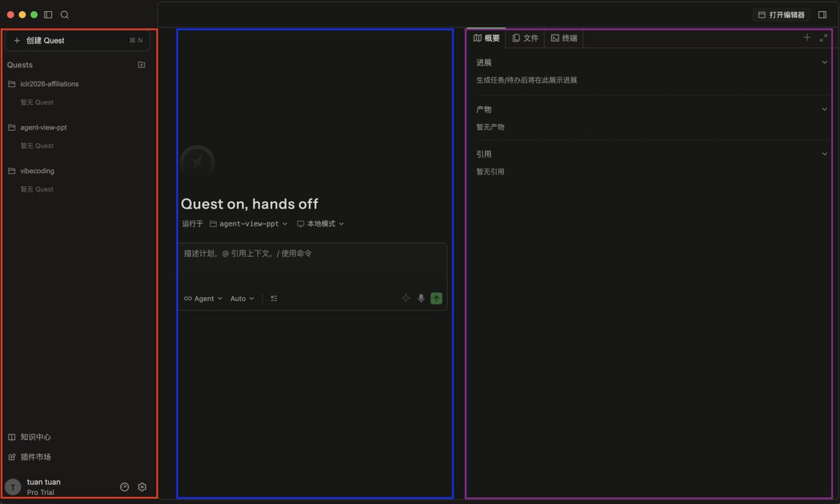Open Auto model dropdown

pos(242,298)
